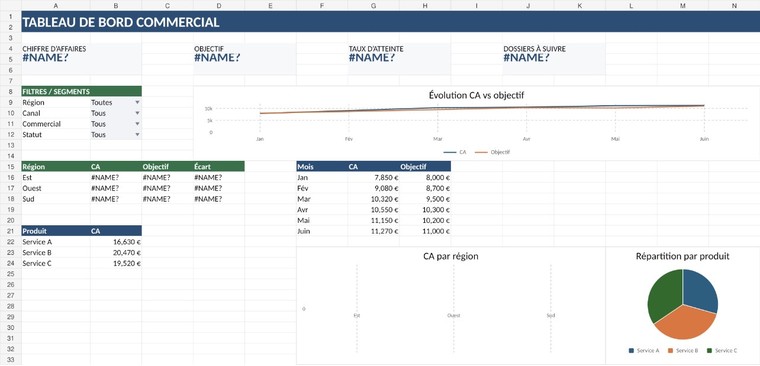Screen dimensions: 760x366
Task: Toggle the CA series in line chart legend
Action: (455, 152)
